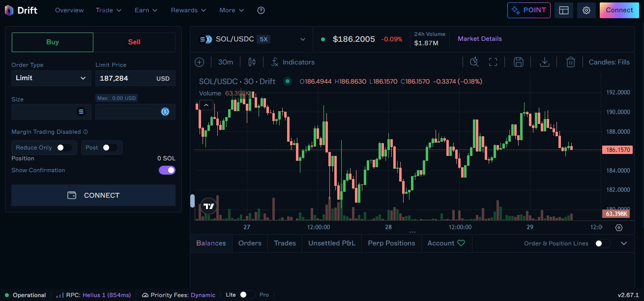Click the order panel resize handle

[x=193, y=201]
